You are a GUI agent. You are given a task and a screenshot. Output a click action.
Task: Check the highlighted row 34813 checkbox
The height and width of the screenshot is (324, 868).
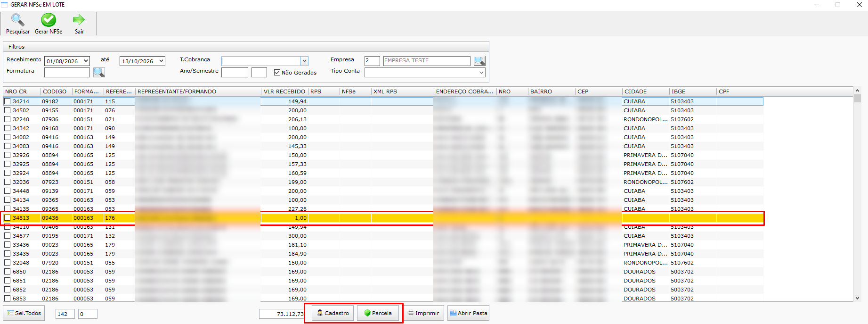(x=8, y=218)
